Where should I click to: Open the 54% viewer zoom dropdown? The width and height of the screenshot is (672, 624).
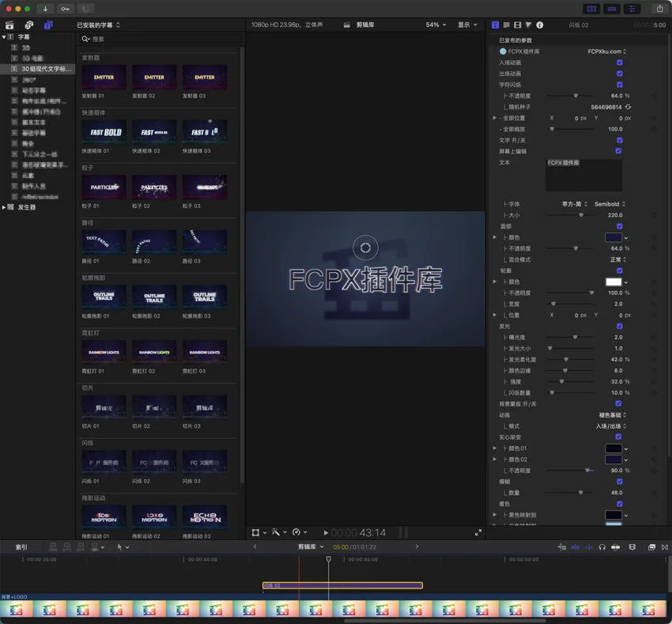point(435,25)
